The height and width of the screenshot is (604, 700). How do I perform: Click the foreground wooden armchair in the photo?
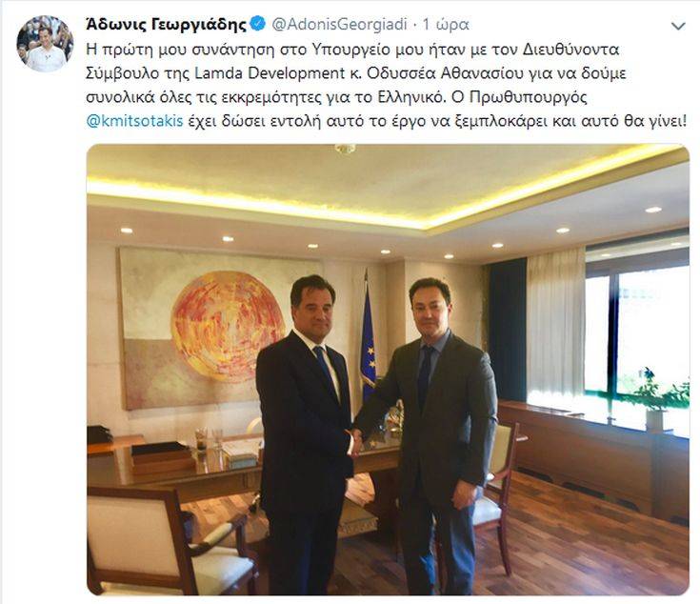tap(170, 542)
